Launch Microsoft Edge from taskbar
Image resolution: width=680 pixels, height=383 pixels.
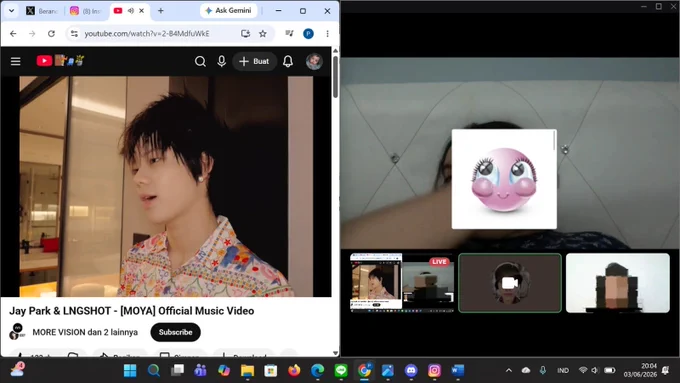[317, 370]
